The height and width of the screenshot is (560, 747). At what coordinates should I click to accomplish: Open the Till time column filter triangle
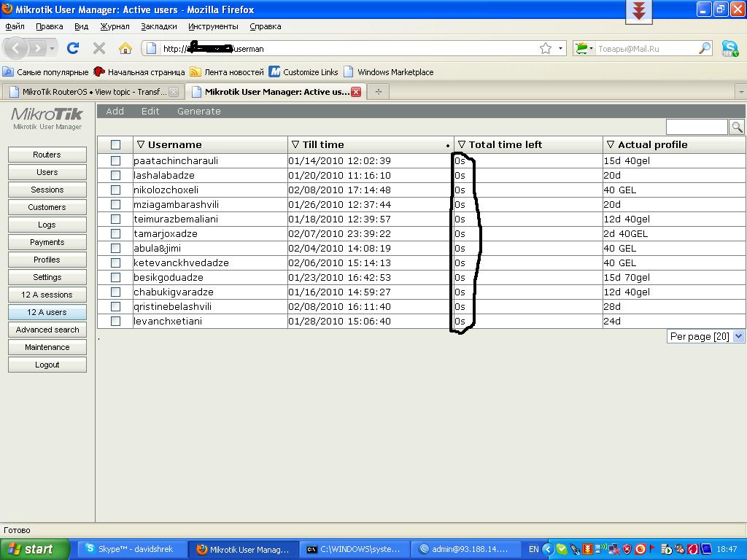tap(295, 144)
